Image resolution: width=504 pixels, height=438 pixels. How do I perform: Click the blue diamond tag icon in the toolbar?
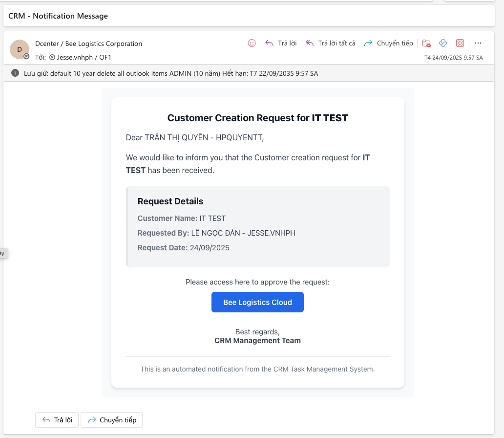point(442,43)
